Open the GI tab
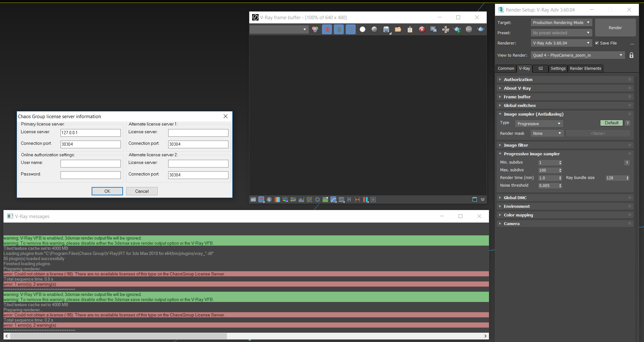The height and width of the screenshot is (342, 644). pos(541,69)
